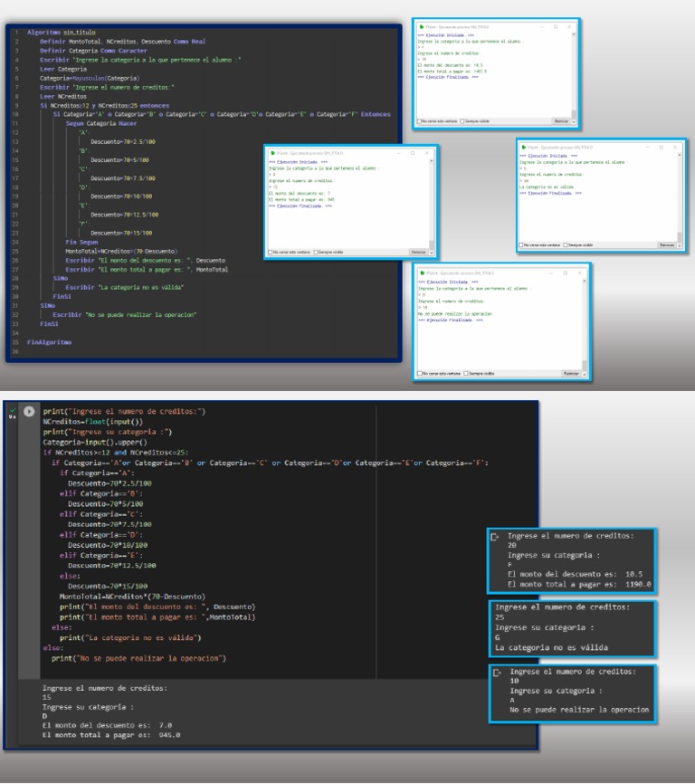Click '1487.5' total in the top PSeInt window
This screenshot has width=695, height=784.
(x=481, y=71)
